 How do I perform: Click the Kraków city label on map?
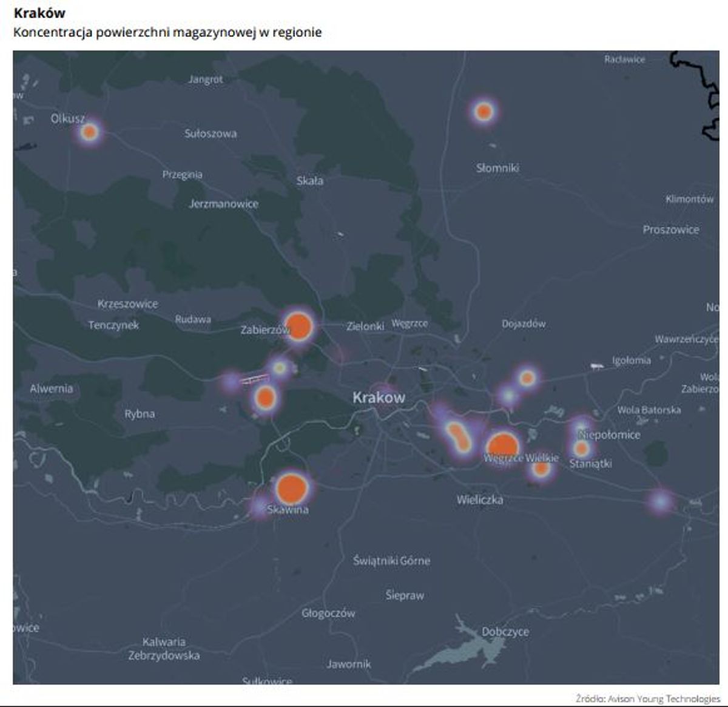pos(379,398)
